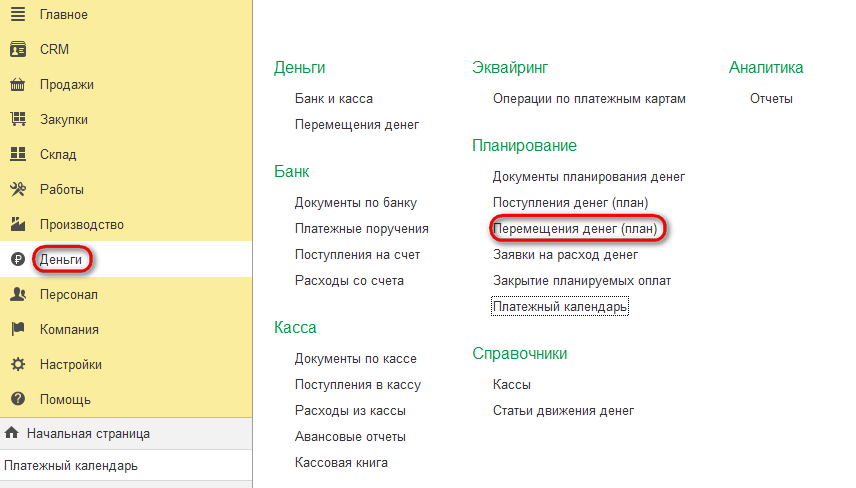
Task: Open Отчеты under Аналитика
Action: [771, 99]
